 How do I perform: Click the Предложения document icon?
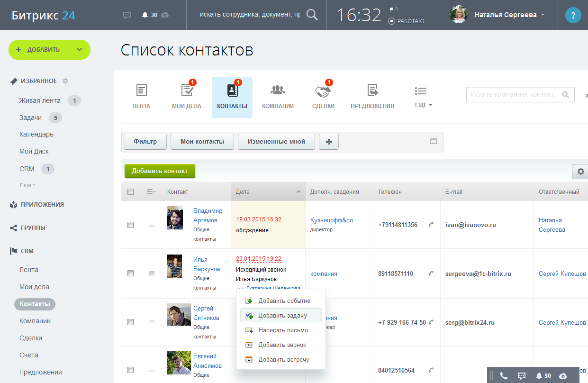[372, 91]
